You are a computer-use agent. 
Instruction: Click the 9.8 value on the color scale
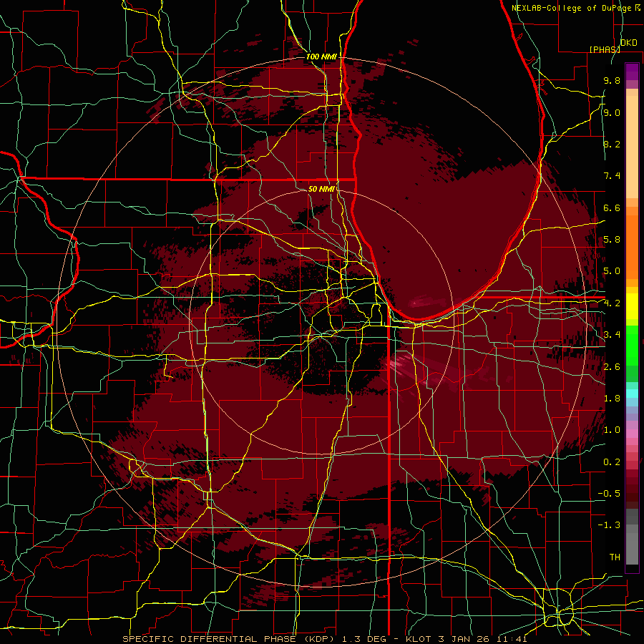[612, 80]
